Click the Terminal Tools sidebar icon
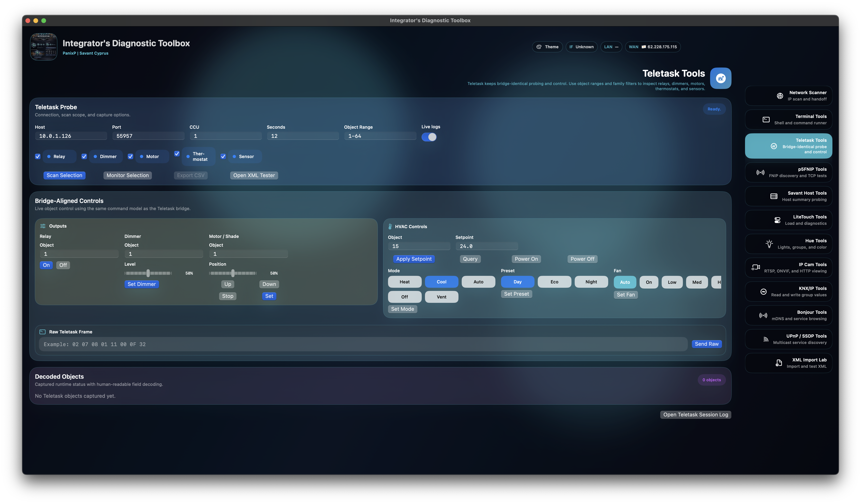 pyautogui.click(x=766, y=120)
